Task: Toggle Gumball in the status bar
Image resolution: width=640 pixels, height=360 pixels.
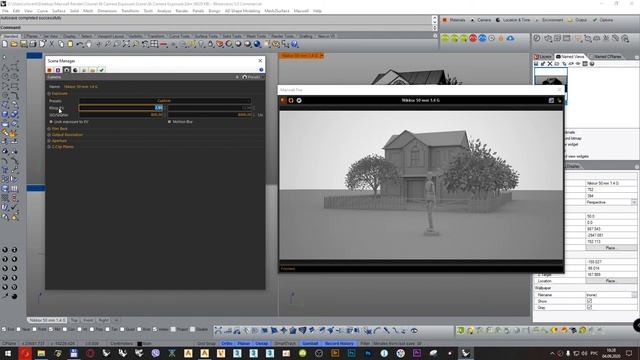Action: click(310, 343)
